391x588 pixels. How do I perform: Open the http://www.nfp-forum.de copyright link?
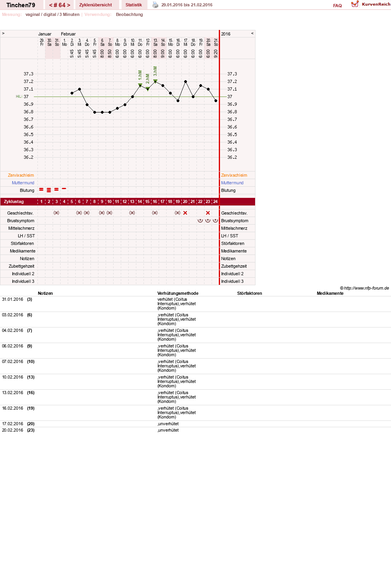point(366,288)
